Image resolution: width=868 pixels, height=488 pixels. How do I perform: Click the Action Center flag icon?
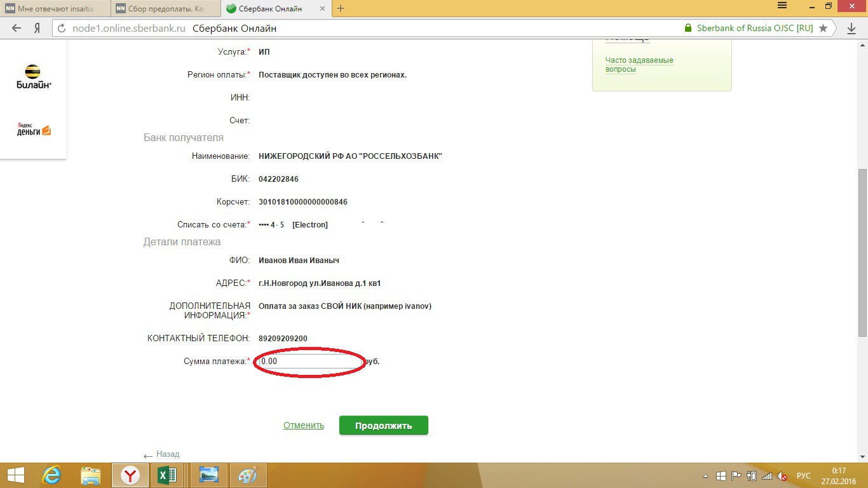736,475
